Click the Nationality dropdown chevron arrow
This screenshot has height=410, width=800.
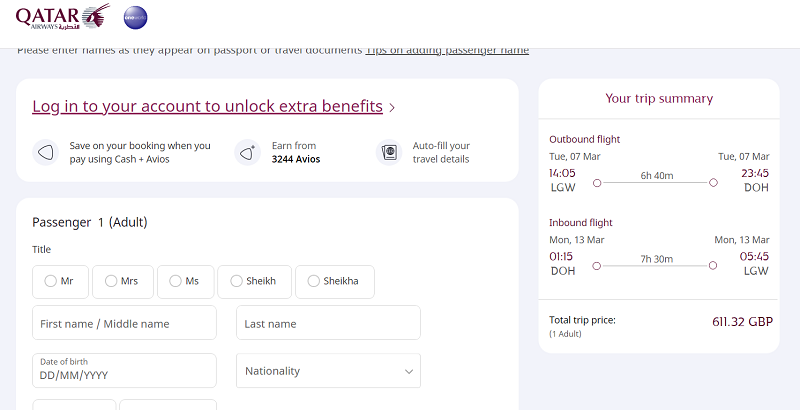coord(409,372)
